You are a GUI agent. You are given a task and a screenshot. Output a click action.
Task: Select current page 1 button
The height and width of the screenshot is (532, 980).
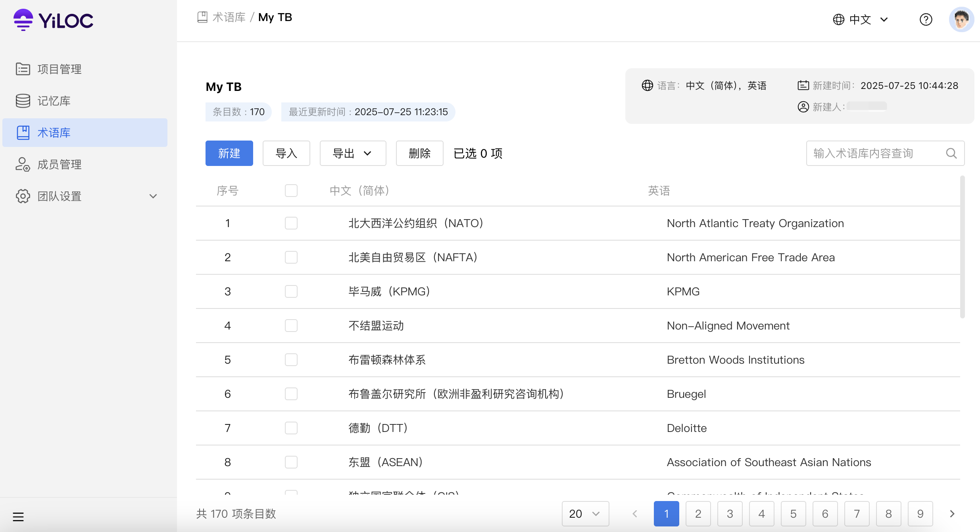click(x=667, y=514)
